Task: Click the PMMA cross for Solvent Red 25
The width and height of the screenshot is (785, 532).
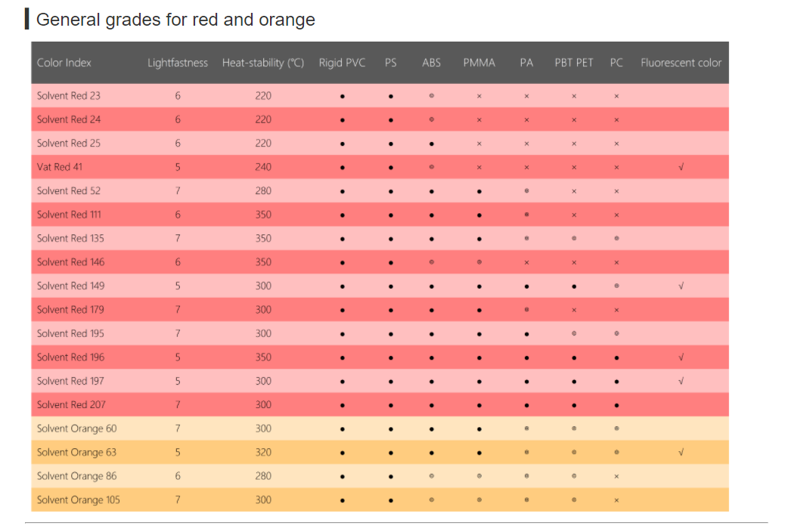Action: (x=479, y=144)
